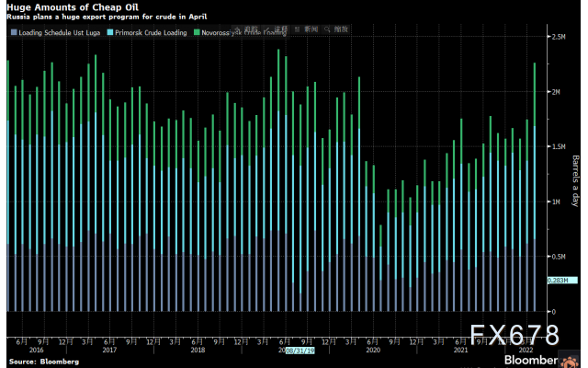Click the 2022 year label on the x-axis

(526, 350)
